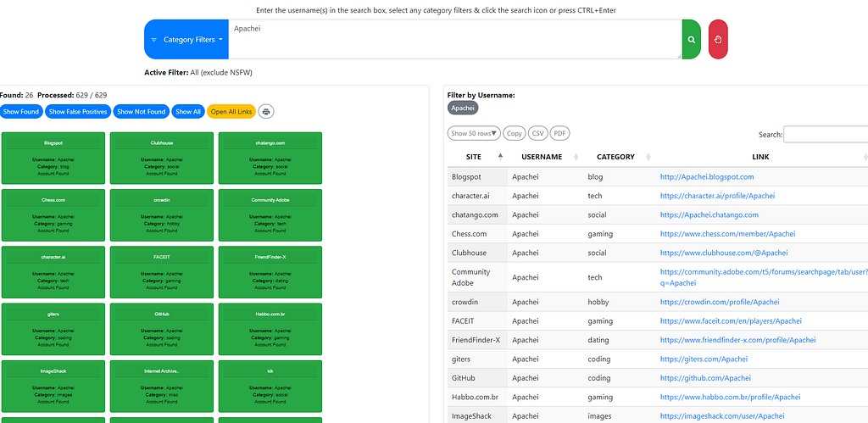
Task: Click the blog category cell
Action: pos(619,177)
